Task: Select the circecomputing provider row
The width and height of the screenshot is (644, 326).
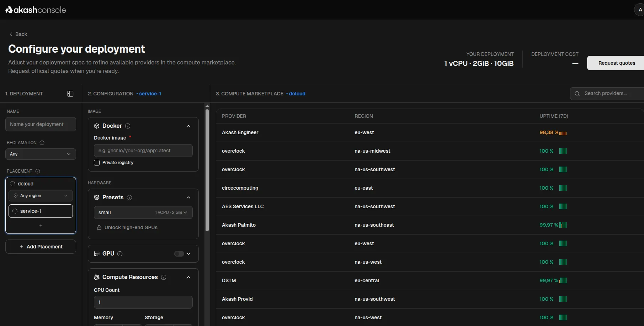Action: click(430, 188)
